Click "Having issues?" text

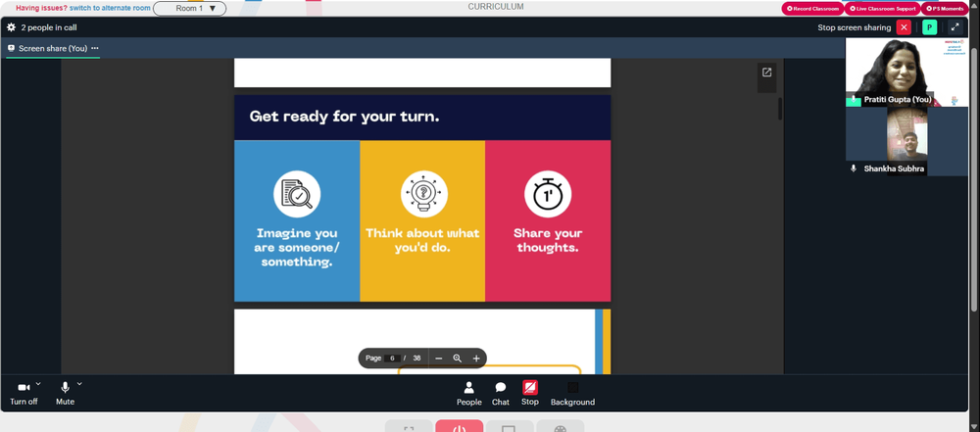click(41, 8)
